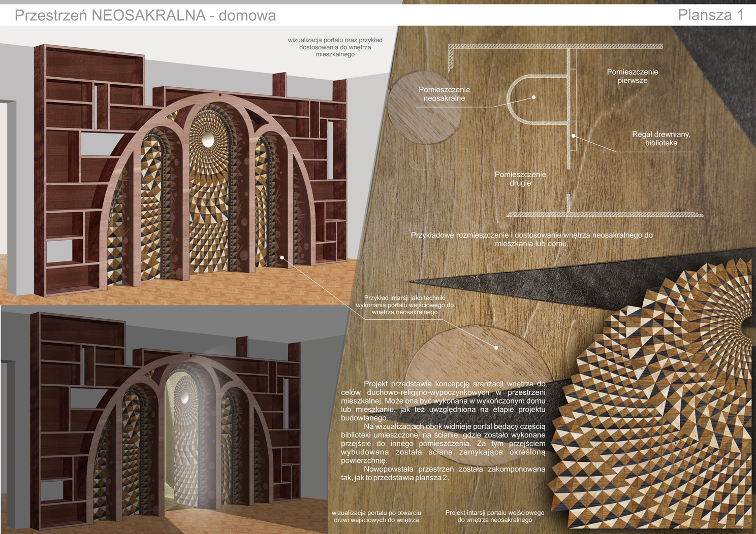Select the 'Plansza 1' label
The height and width of the screenshot is (534, 756).
click(x=710, y=15)
